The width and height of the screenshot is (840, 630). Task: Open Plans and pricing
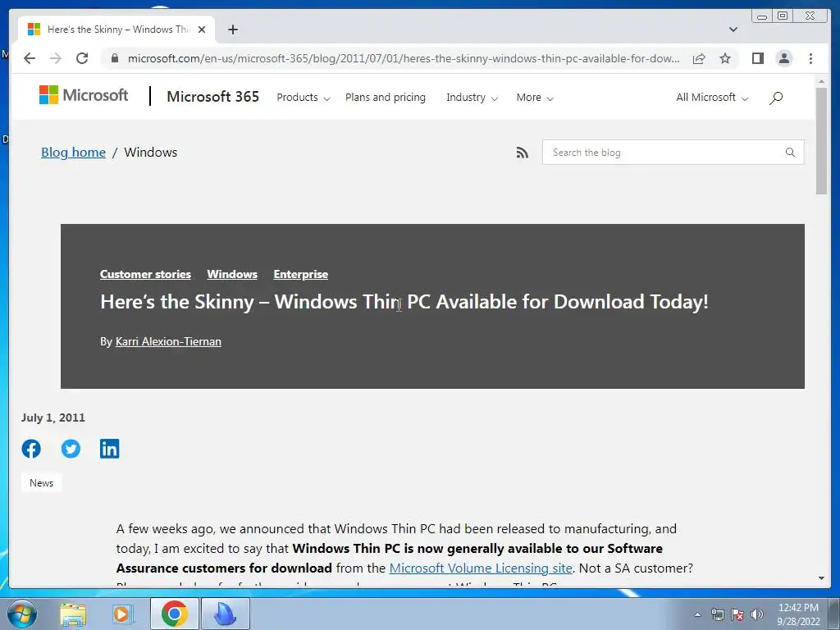point(386,98)
